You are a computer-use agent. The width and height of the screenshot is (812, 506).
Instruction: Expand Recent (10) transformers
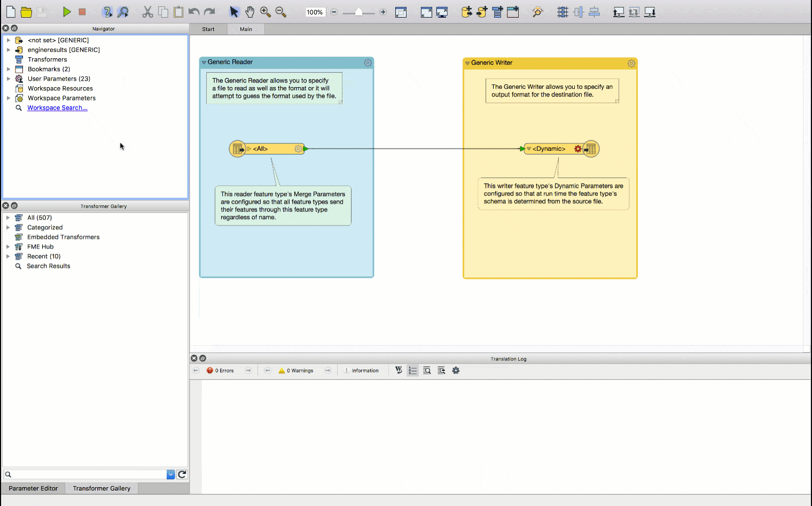8,256
